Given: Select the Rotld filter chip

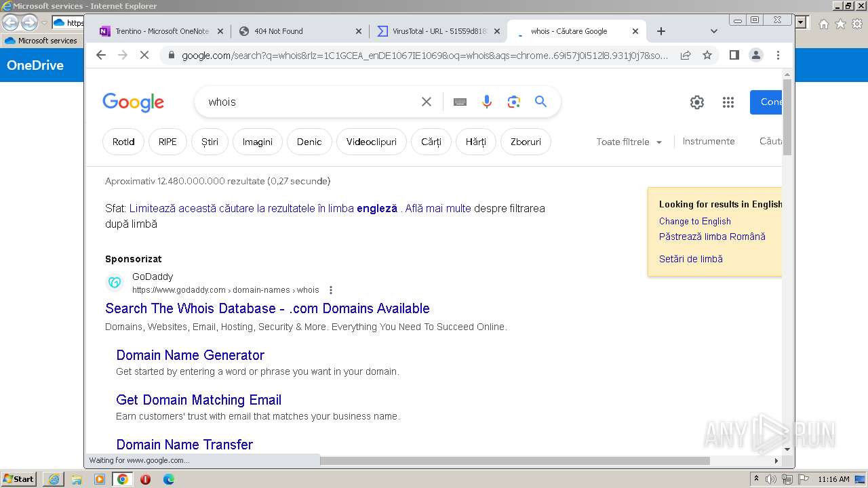Looking at the screenshot, I should [x=123, y=142].
